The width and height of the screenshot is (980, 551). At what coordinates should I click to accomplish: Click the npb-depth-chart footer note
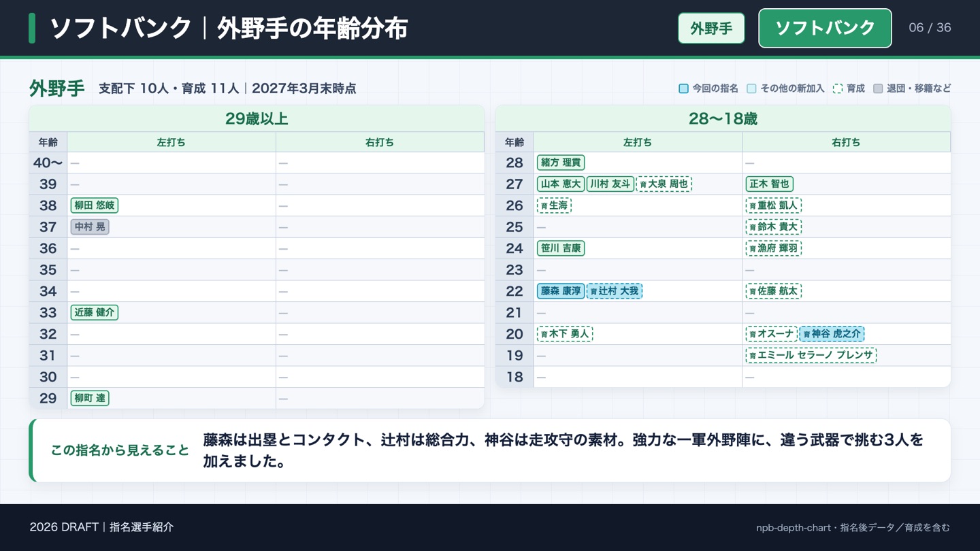853,528
